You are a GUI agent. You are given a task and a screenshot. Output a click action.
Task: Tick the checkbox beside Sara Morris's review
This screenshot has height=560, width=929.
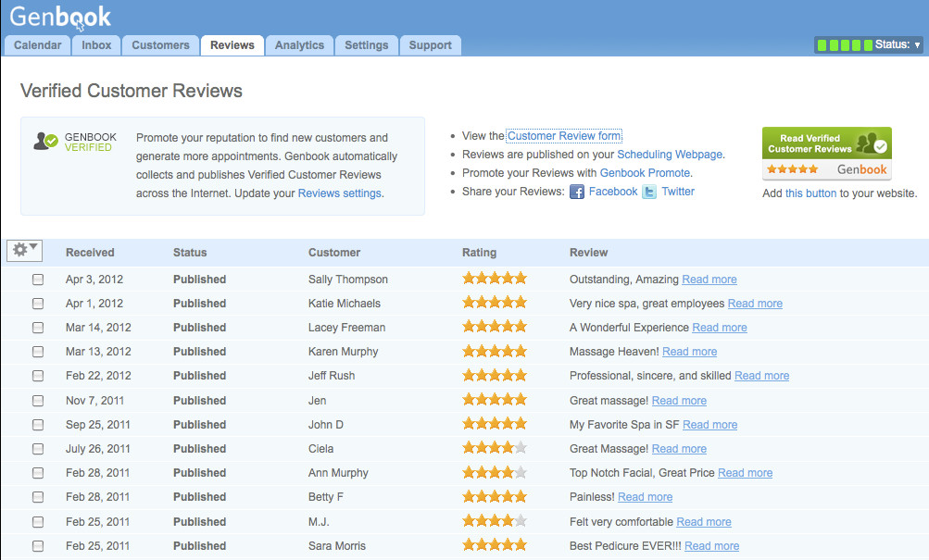(38, 545)
